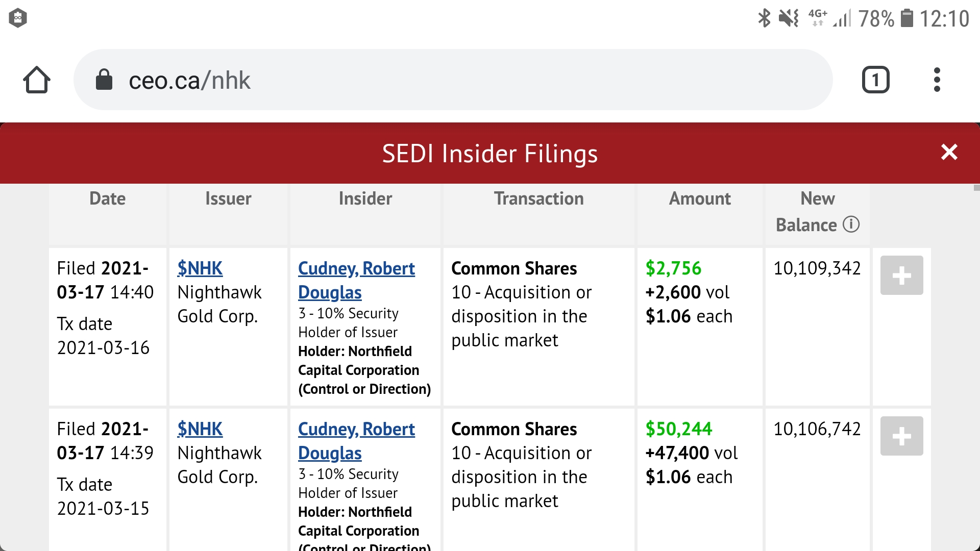Expand the 2021-03-15 transaction row
This screenshot has width=980, height=551.
(x=901, y=436)
